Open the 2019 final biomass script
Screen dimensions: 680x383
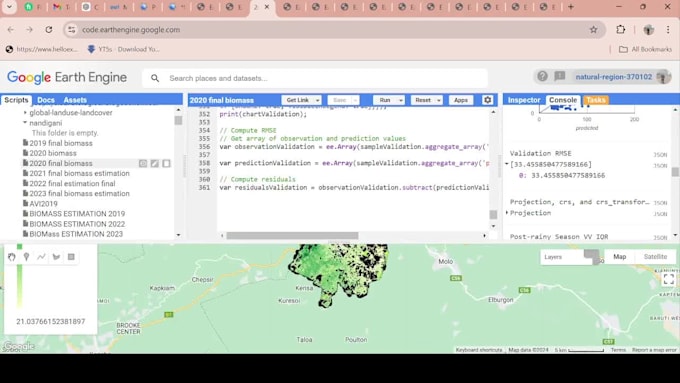point(61,143)
